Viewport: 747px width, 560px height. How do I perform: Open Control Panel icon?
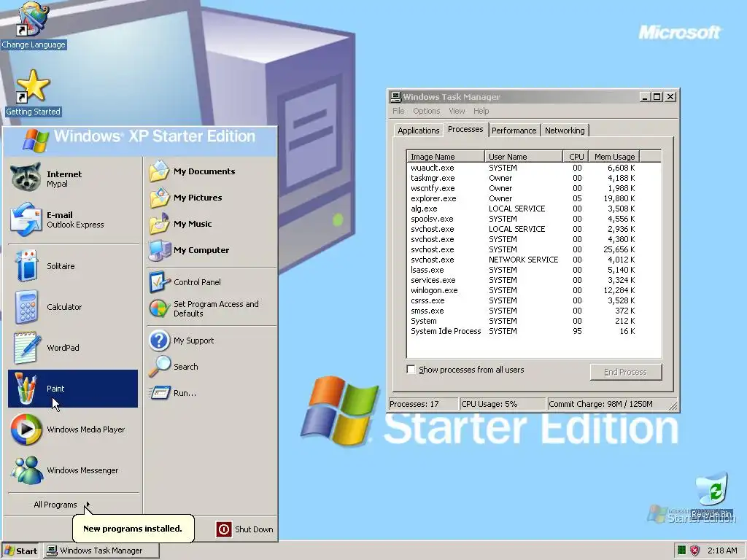click(159, 282)
